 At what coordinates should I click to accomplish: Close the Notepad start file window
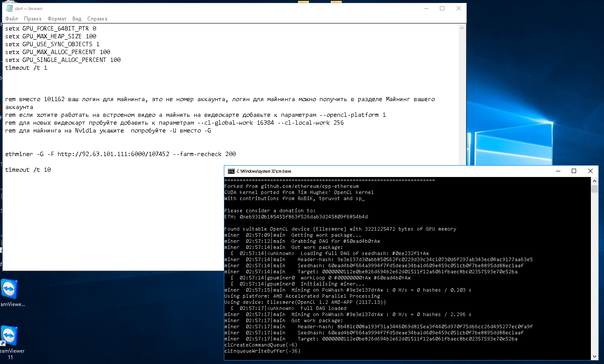coord(458,8)
